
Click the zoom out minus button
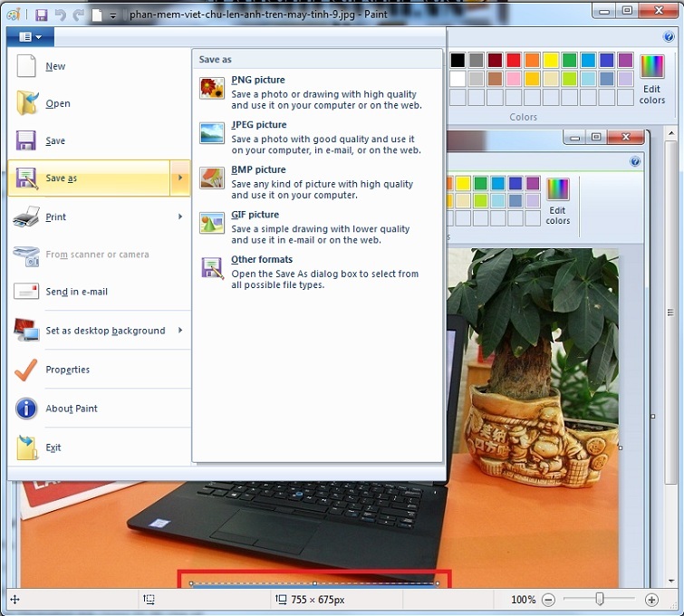[548, 600]
